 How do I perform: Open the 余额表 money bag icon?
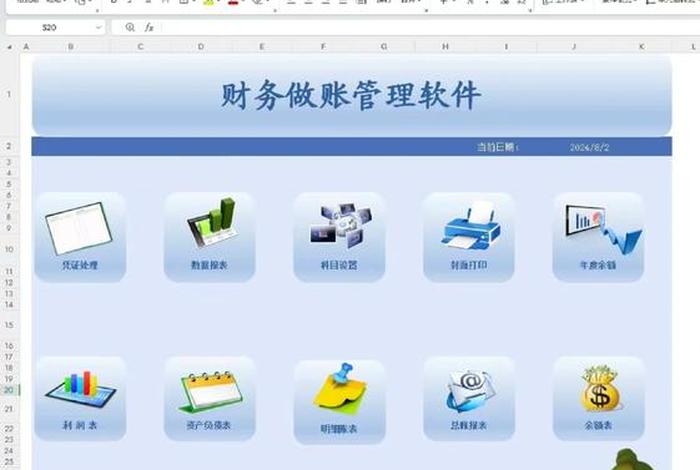coord(598,399)
